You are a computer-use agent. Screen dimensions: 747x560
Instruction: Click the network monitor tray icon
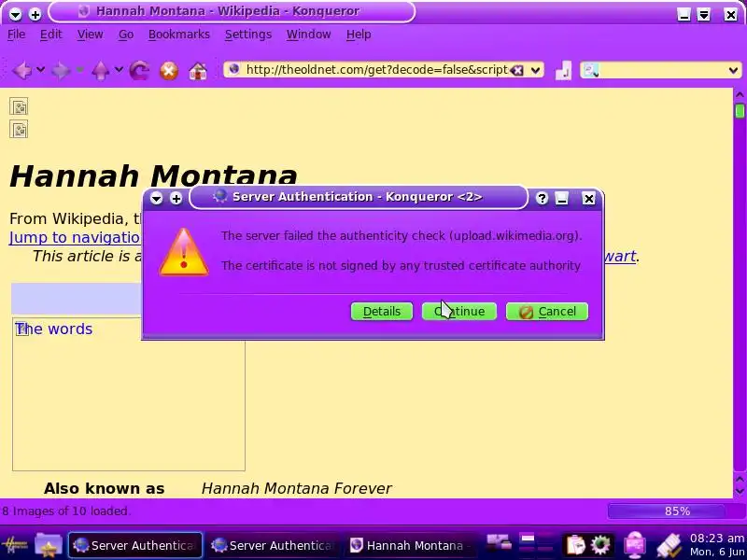point(635,545)
